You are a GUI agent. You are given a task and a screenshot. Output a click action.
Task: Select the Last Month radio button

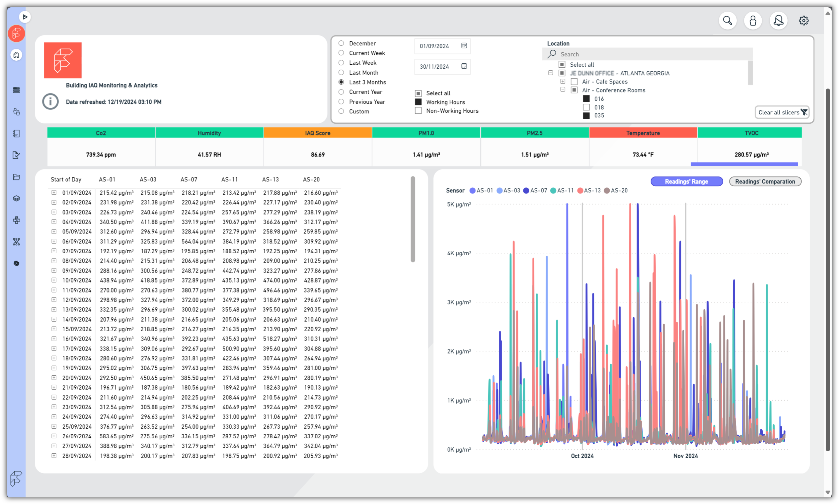point(341,72)
